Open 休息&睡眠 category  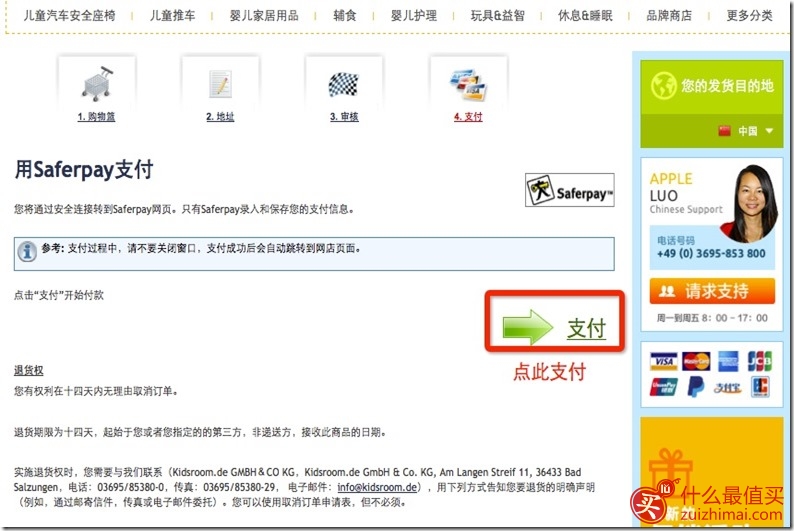pyautogui.click(x=585, y=16)
